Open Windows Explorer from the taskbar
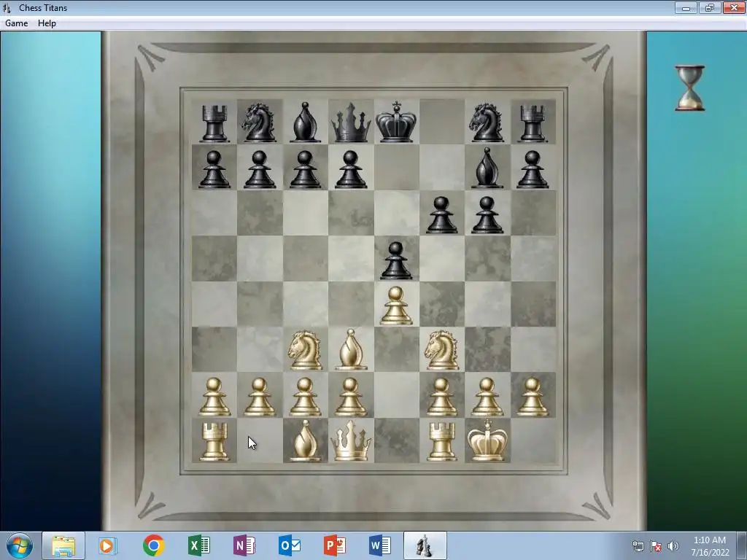The width and height of the screenshot is (747, 560). [63, 545]
